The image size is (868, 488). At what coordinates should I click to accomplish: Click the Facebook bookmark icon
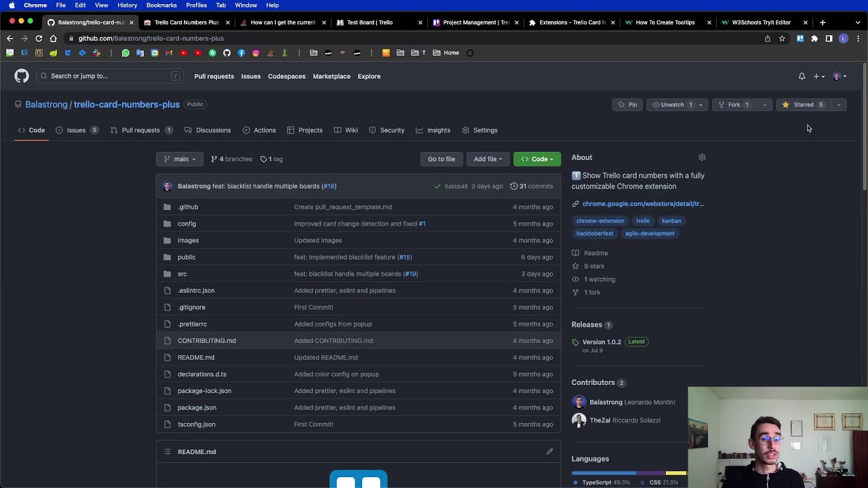click(x=241, y=53)
